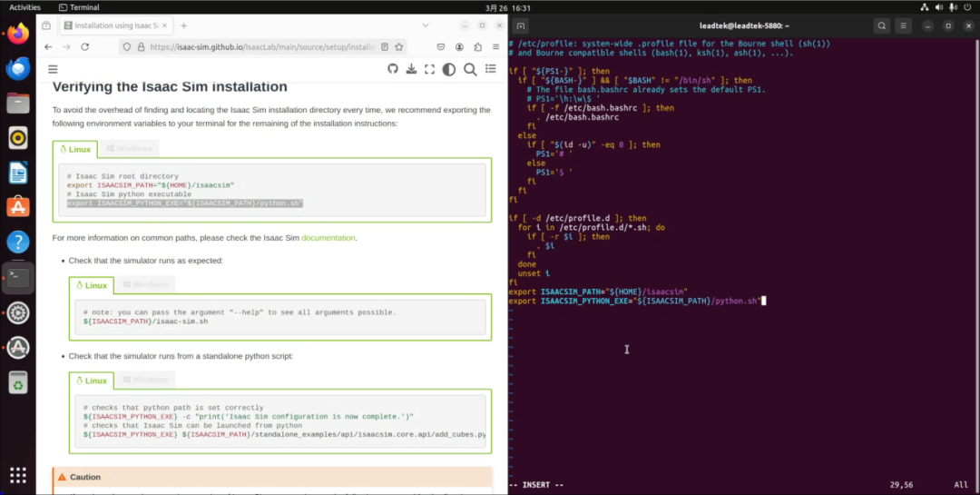Reload the current Firefox page
The width and height of the screenshot is (980, 495).
[x=85, y=47]
